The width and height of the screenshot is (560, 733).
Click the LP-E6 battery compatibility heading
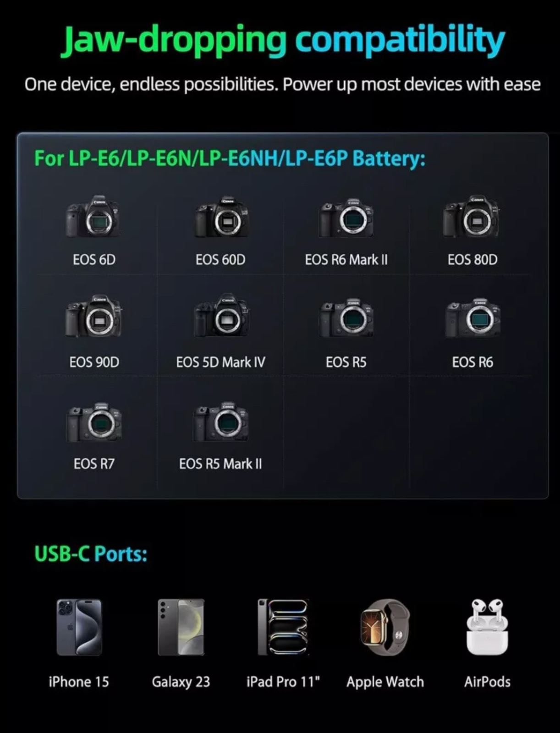click(230, 159)
